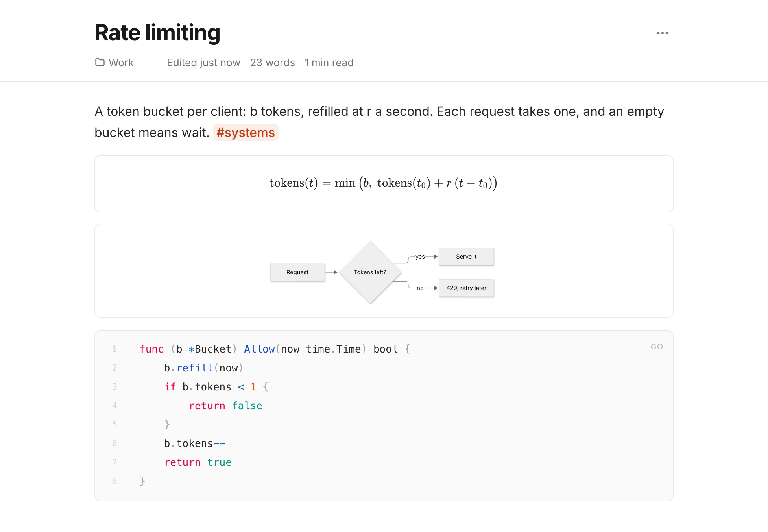
Task: Click 'return true' on code line 7
Action: pyautogui.click(x=198, y=462)
